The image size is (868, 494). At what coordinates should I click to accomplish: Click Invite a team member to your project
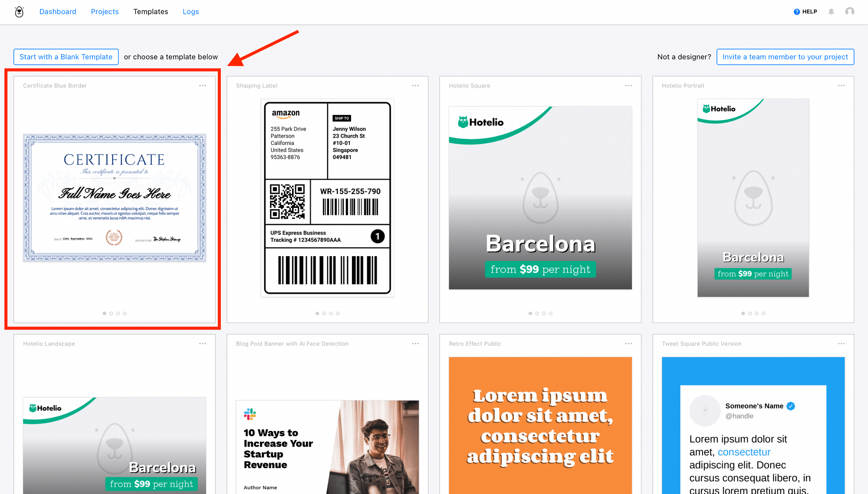[x=785, y=57]
